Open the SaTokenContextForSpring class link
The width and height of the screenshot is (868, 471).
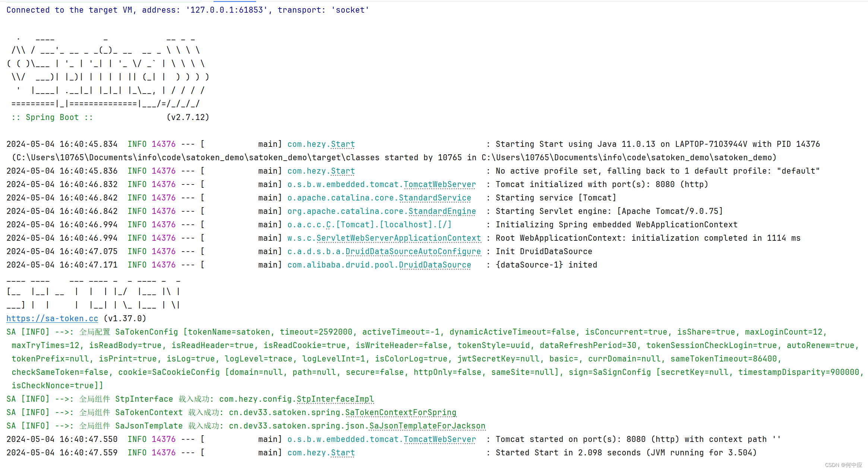click(401, 412)
